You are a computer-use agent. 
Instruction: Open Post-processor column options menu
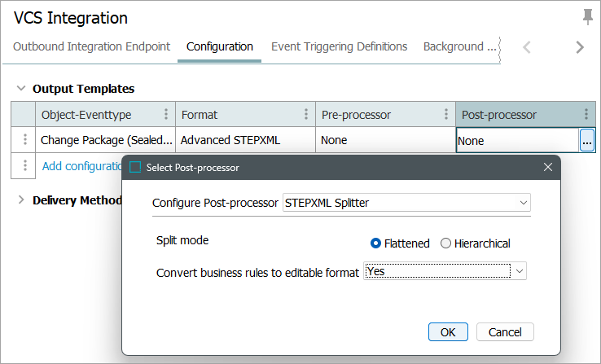[586, 115]
